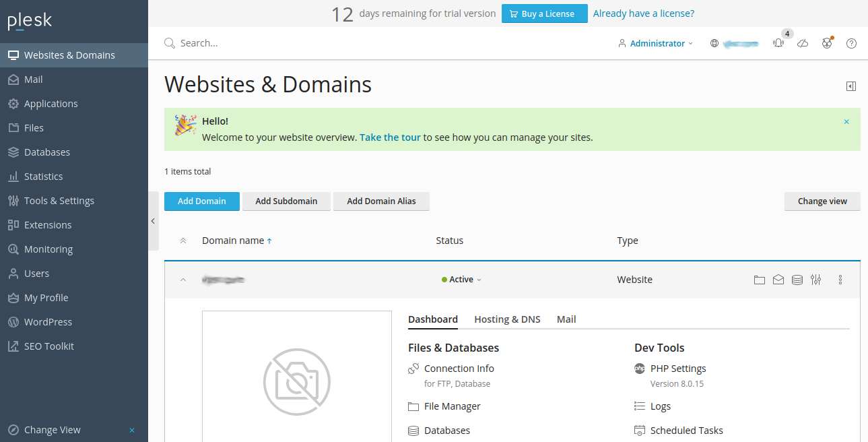Open the Databases icon for the domain row
Viewport: 868px width, 442px height.
pyautogui.click(x=797, y=279)
